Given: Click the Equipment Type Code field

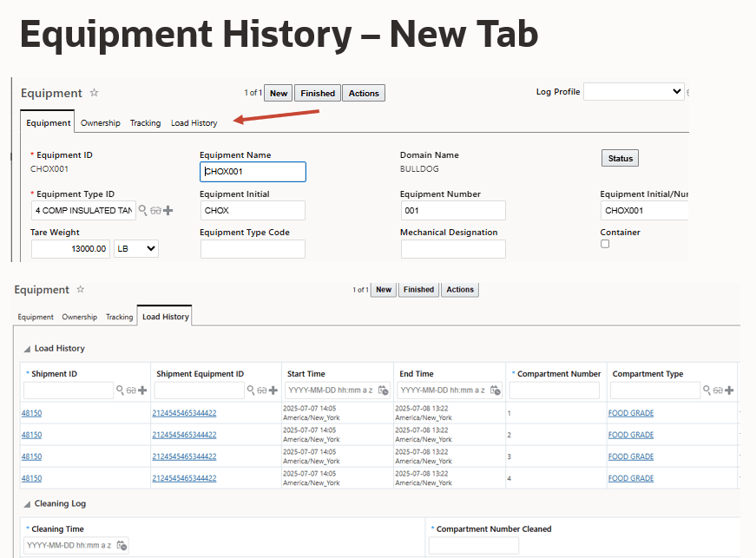Looking at the screenshot, I should click(x=253, y=249).
